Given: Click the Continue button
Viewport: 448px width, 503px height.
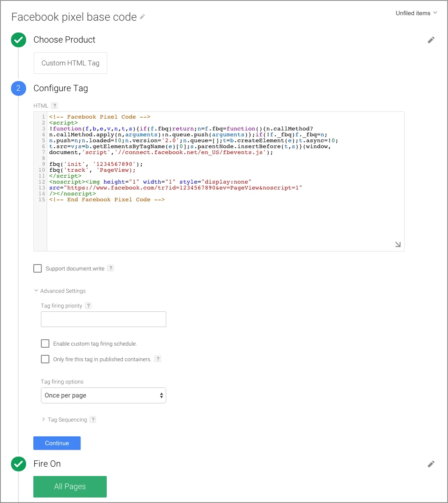Looking at the screenshot, I should tap(57, 443).
